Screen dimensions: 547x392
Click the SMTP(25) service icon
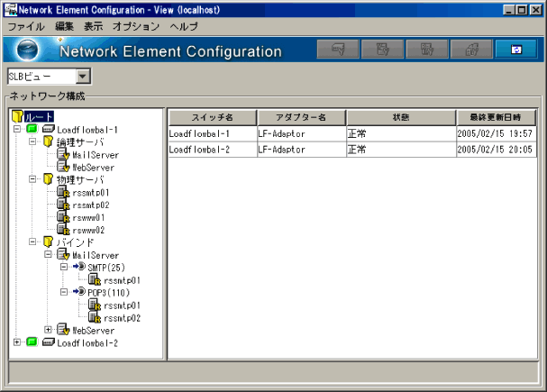click(x=79, y=268)
